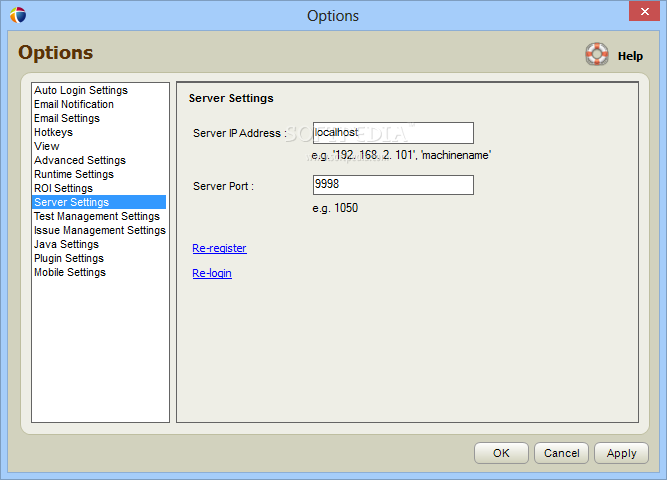Open Advanced Settings in the list

pos(80,160)
